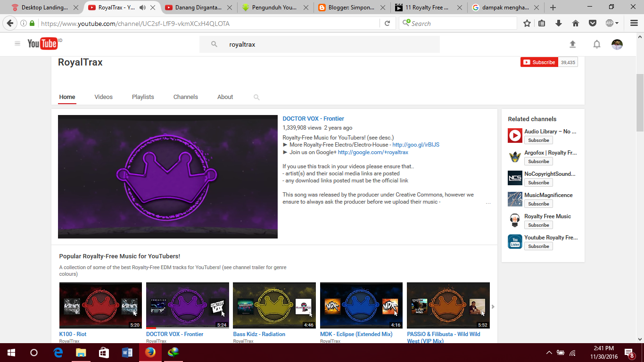Open the Popular Royalty-Free Music playlist heading

point(119,256)
